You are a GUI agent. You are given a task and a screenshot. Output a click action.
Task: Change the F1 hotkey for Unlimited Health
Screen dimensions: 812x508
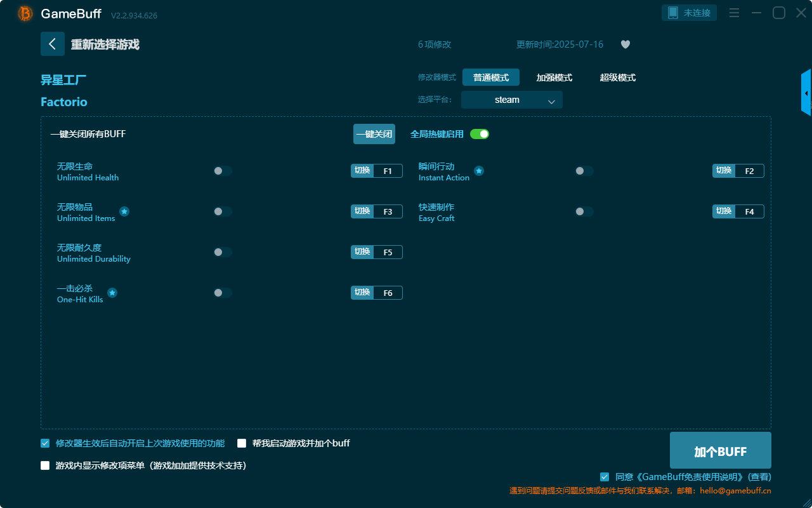pos(388,171)
